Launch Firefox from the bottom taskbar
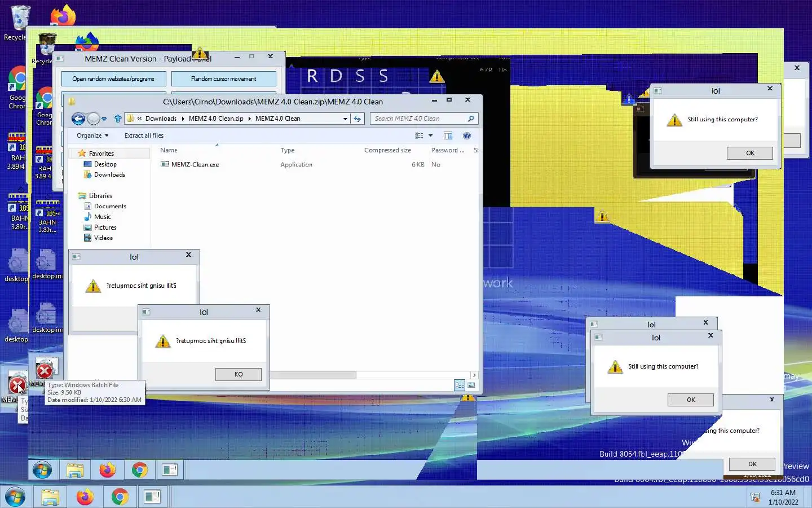812x508 pixels. (85, 497)
